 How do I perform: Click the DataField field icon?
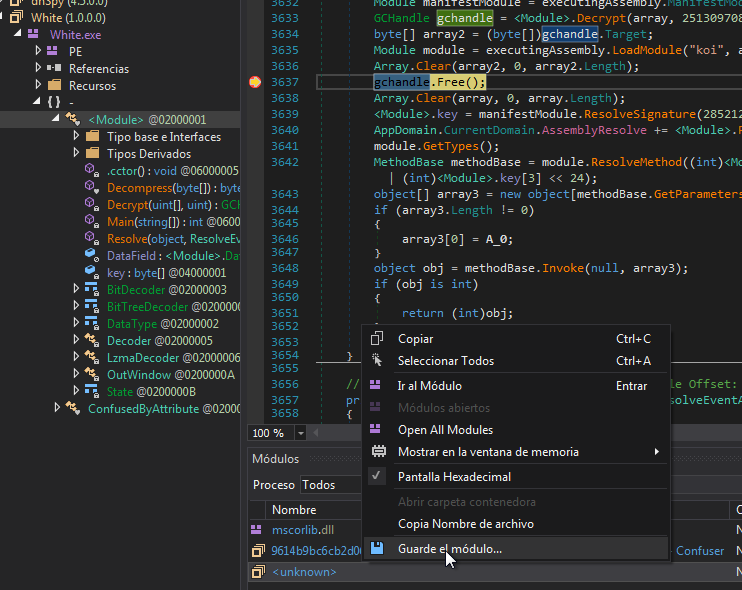click(92, 255)
